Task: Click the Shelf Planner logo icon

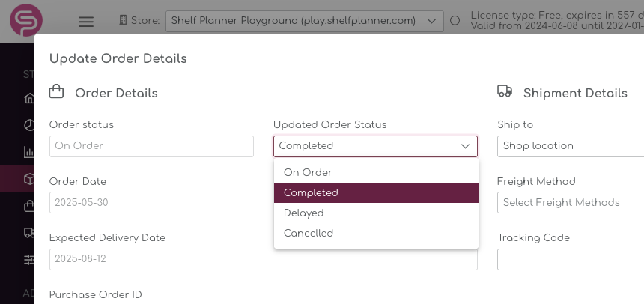Action: coord(26,20)
